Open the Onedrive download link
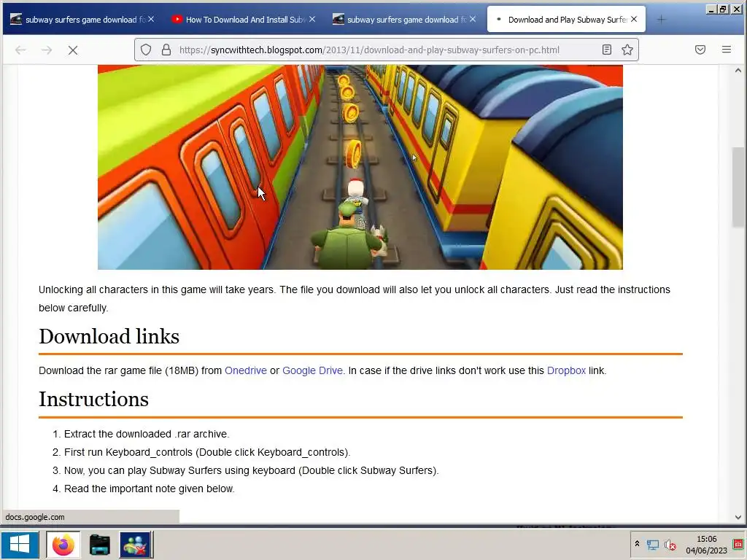 point(246,370)
